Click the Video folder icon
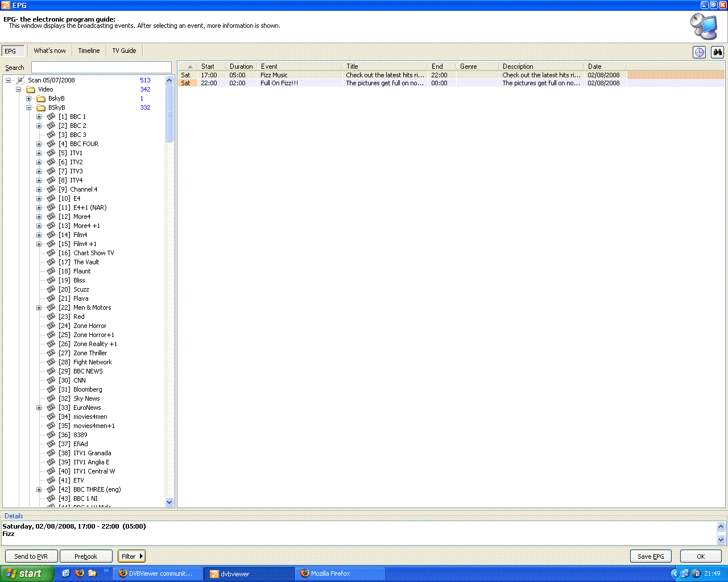Image resolution: width=728 pixels, height=582 pixels. (31, 89)
